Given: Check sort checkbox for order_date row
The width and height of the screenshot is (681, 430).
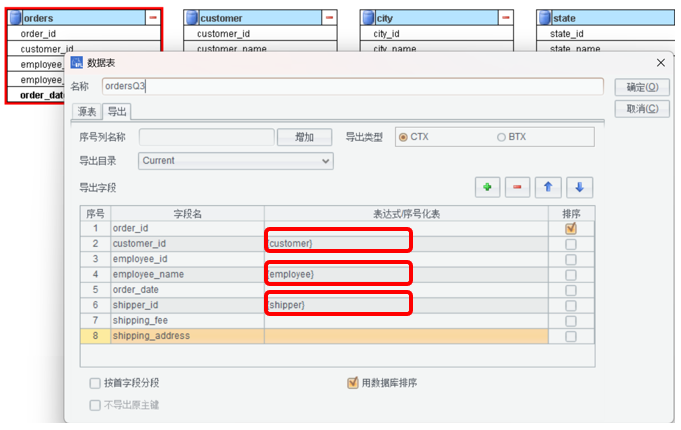Looking at the screenshot, I should point(571,290).
